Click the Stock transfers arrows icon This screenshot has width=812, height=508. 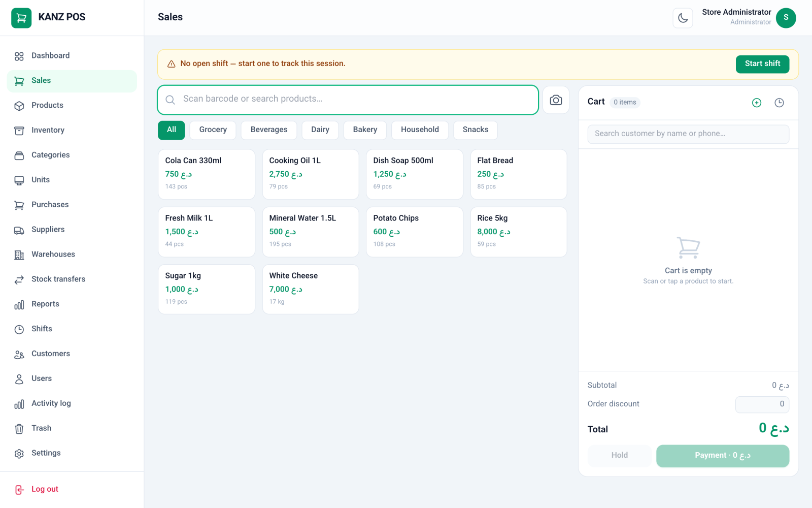(x=19, y=280)
